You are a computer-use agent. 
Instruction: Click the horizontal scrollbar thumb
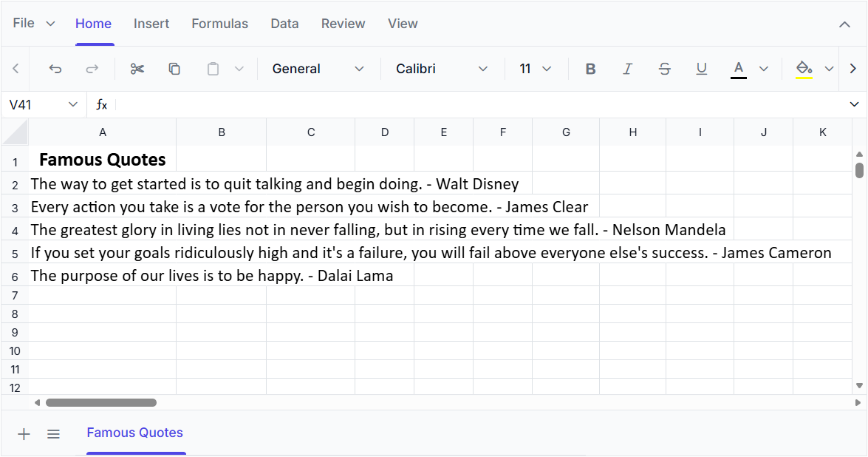click(x=100, y=403)
